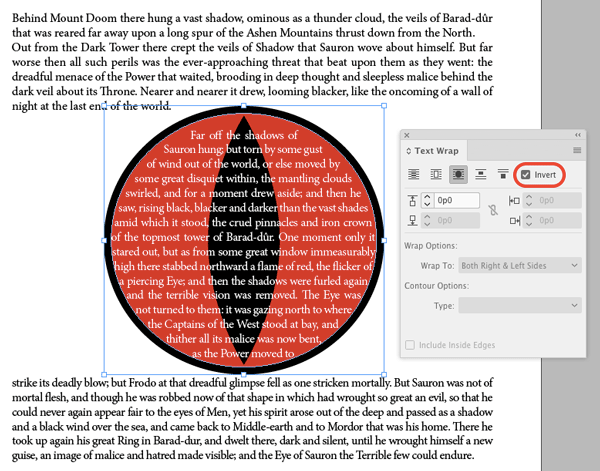Viewport: 600px width, 471px height.
Task: Click the text "Behind Mount Doom"
Action: click(64, 18)
